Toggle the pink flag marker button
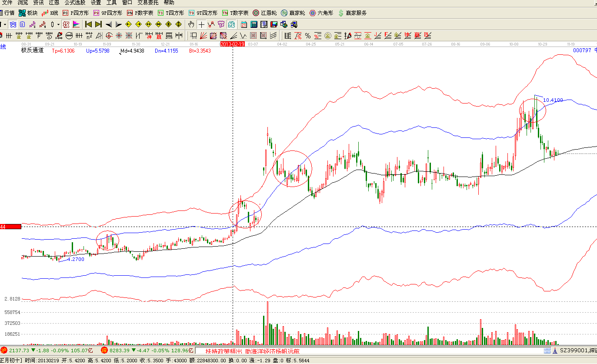 tap(77, 24)
